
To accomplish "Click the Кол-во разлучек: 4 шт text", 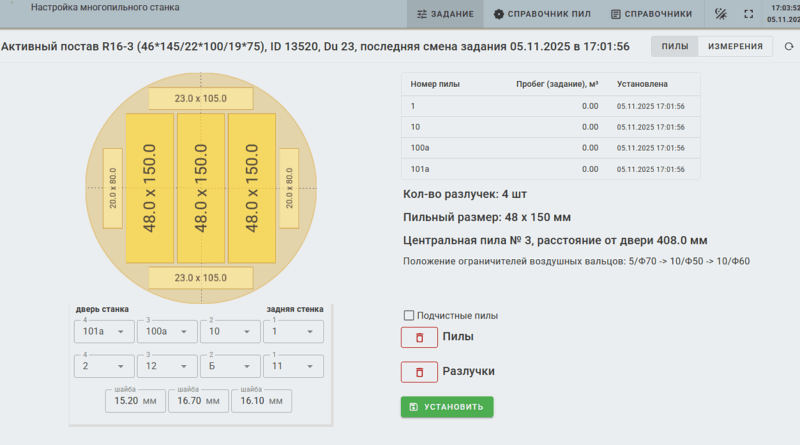I will (x=465, y=194).
